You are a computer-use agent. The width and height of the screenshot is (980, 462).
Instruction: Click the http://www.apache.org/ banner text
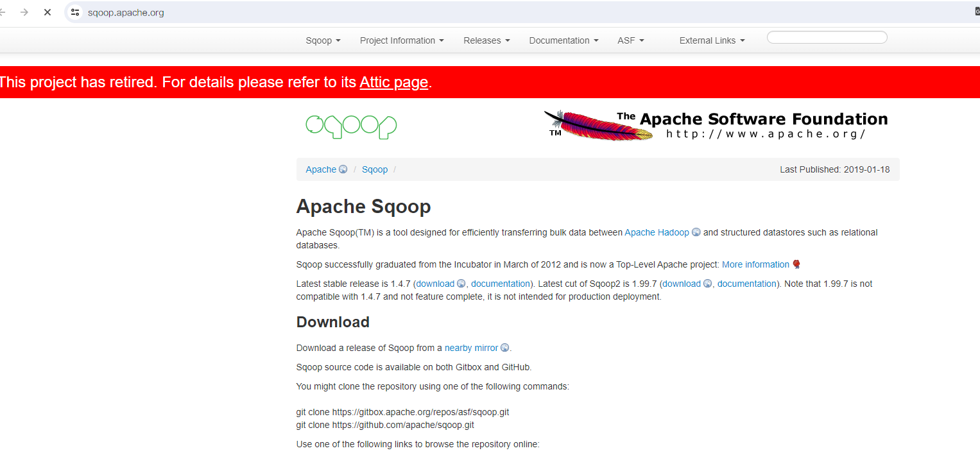(766, 134)
